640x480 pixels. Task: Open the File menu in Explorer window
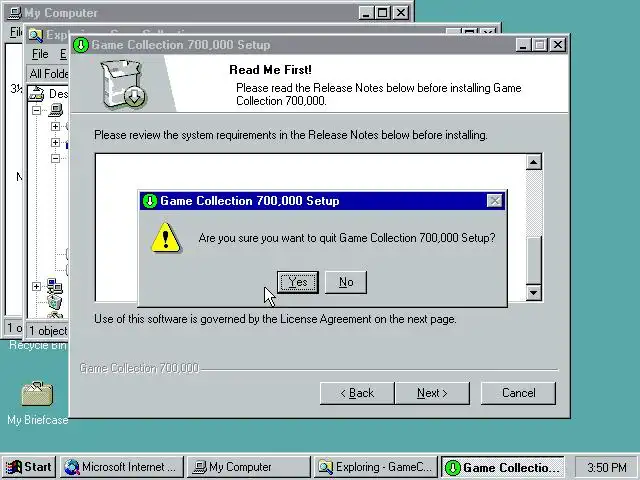(x=40, y=54)
